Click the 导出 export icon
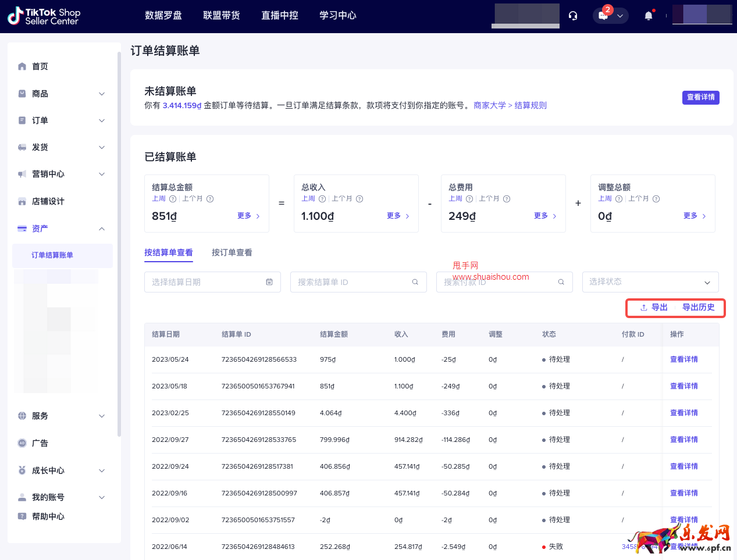The image size is (737, 560). (643, 307)
